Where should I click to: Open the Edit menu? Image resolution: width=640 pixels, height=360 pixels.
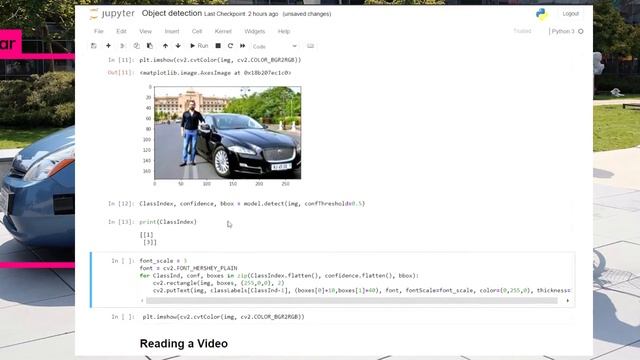tap(121, 31)
